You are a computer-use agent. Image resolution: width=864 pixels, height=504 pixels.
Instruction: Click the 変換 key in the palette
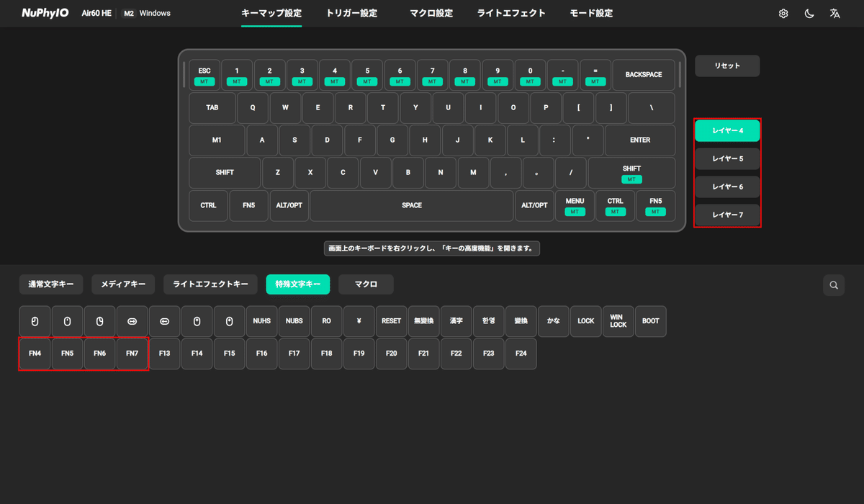(521, 321)
